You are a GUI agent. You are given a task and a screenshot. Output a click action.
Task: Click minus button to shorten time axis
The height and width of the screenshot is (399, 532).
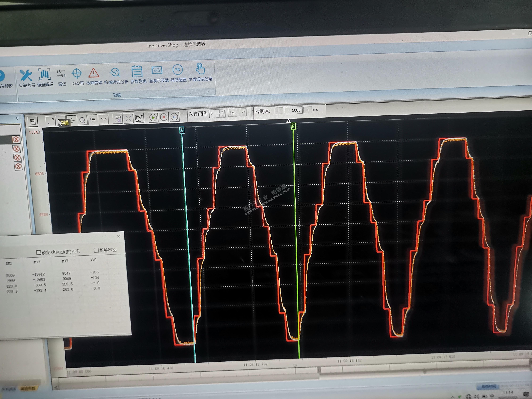tap(279, 111)
